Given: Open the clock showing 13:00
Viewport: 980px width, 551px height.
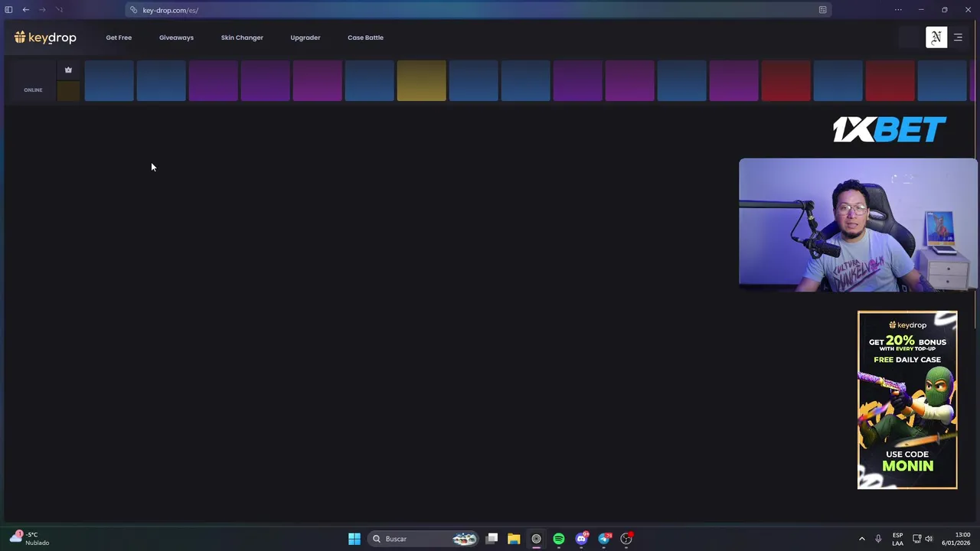Looking at the screenshot, I should pos(956,539).
